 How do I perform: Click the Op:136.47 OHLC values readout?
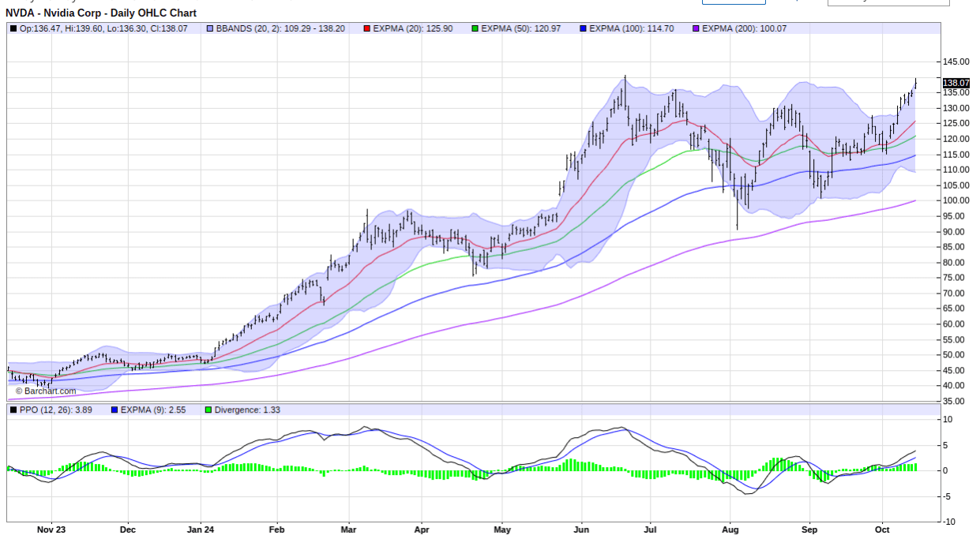click(103, 28)
